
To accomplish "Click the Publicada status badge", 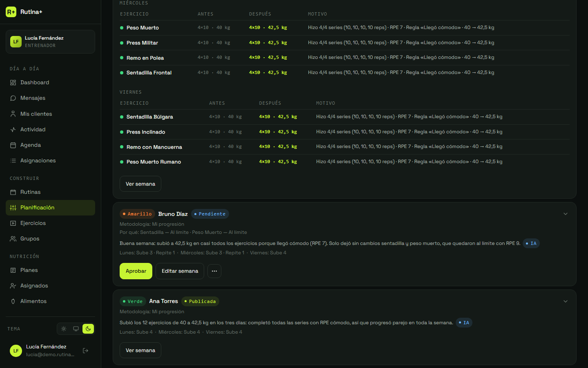I will 200,301.
